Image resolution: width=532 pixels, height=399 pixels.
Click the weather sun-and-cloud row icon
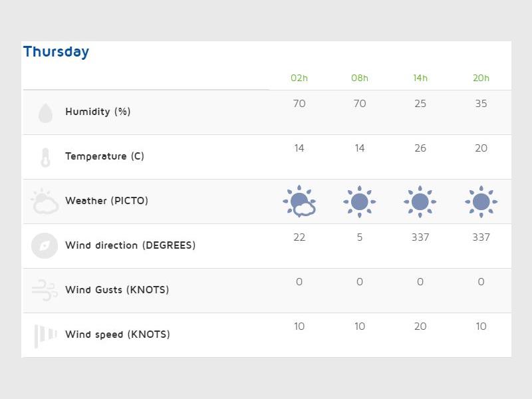click(45, 201)
